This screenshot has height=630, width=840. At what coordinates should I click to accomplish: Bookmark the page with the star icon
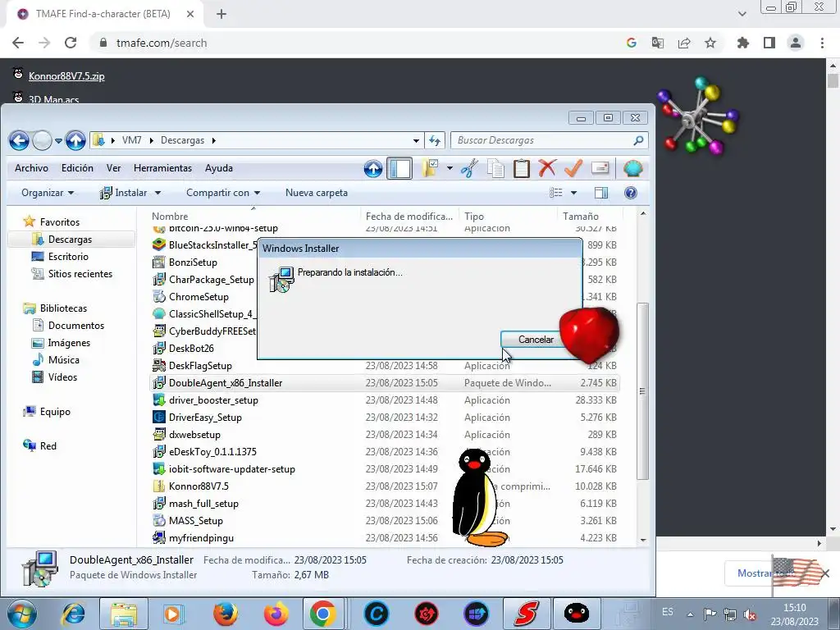click(710, 43)
